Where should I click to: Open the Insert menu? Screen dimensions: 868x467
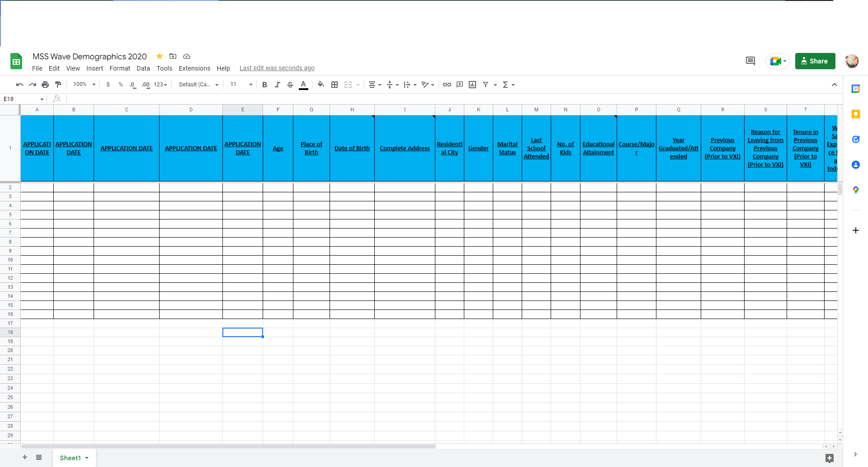94,68
